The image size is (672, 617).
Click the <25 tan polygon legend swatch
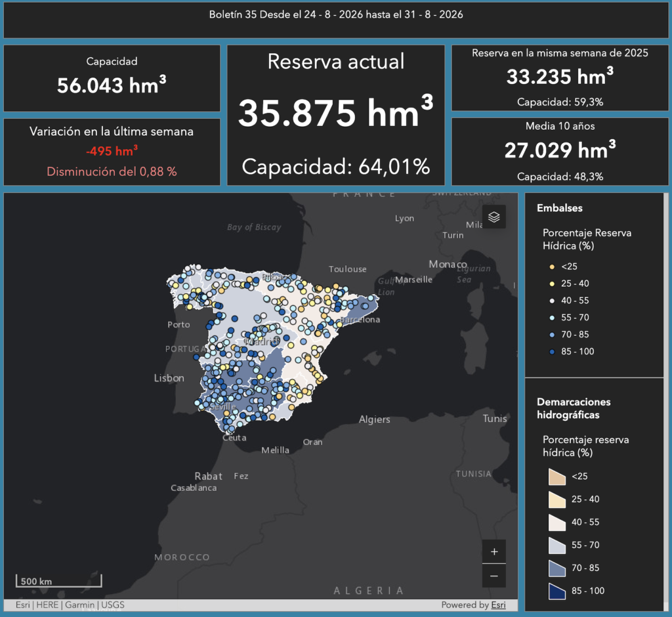click(x=556, y=477)
